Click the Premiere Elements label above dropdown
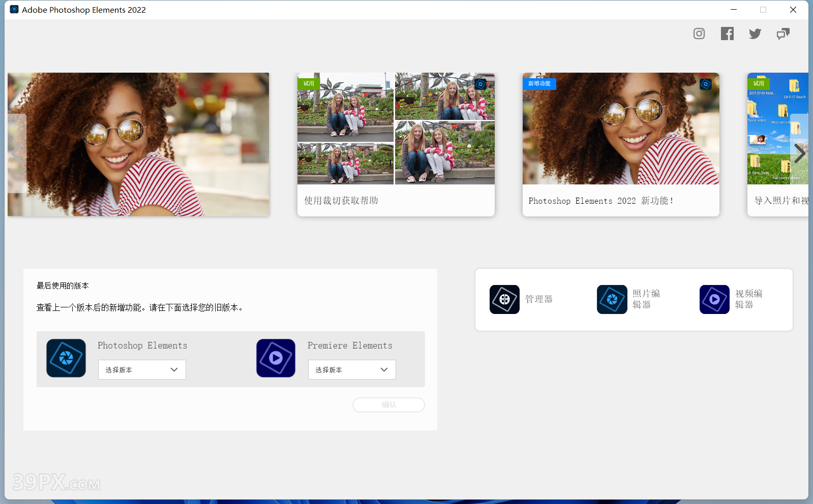The image size is (813, 504). 350,345
